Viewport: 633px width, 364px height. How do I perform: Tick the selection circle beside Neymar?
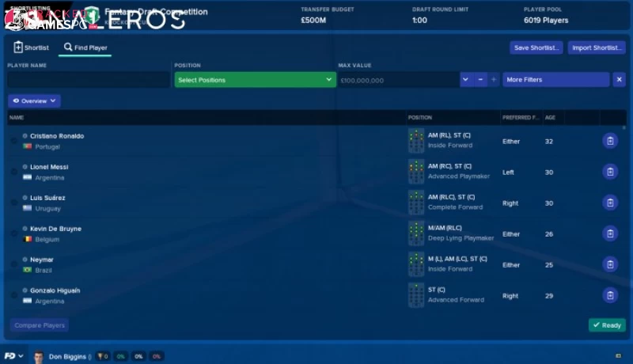click(13, 264)
